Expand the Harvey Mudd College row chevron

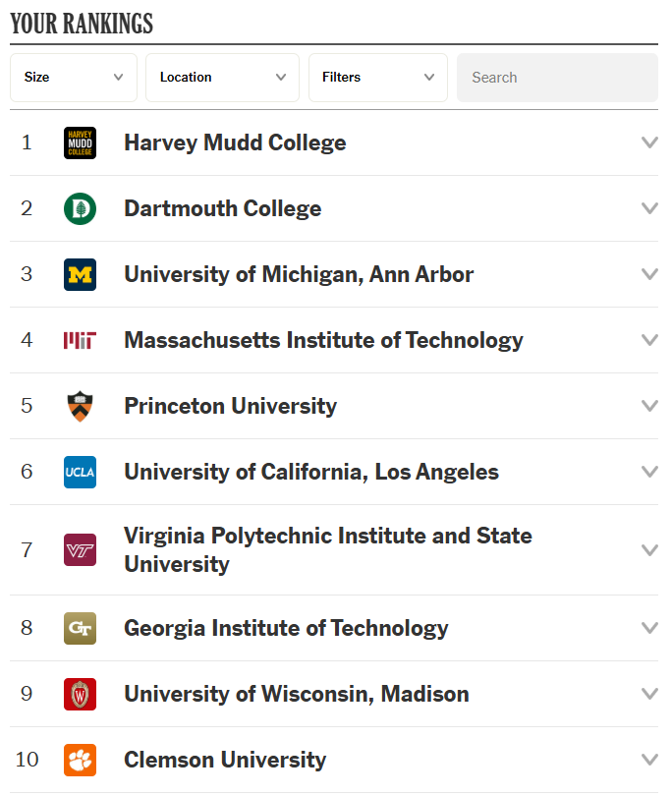tap(648, 142)
